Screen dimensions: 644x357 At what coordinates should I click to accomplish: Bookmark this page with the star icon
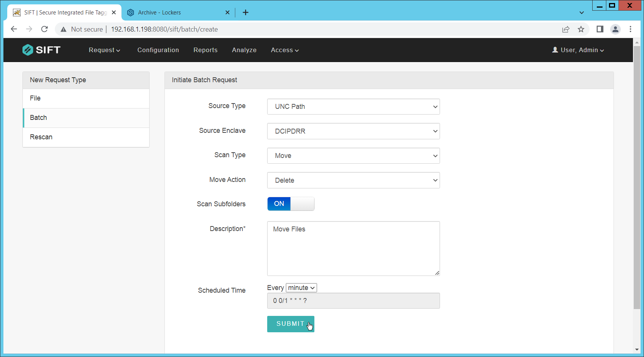(581, 29)
